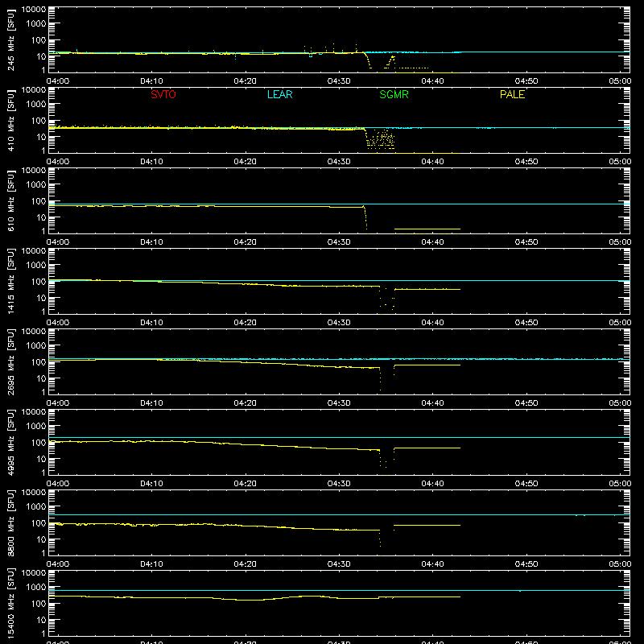Click 04:50 time label under 4995 MHz plot

(x=526, y=484)
